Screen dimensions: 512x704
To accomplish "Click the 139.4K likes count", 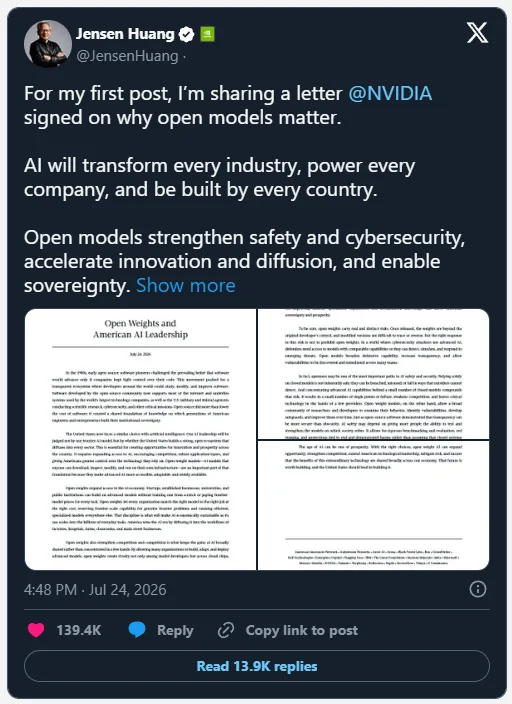I will [79, 630].
